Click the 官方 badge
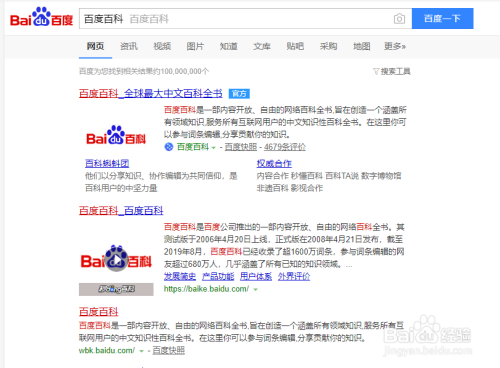The width and height of the screenshot is (500, 368). pos(239,94)
